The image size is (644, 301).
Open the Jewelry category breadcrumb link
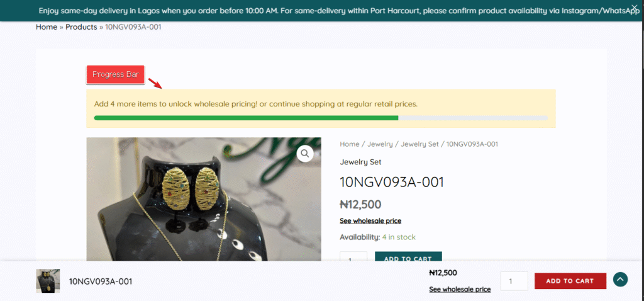point(380,144)
